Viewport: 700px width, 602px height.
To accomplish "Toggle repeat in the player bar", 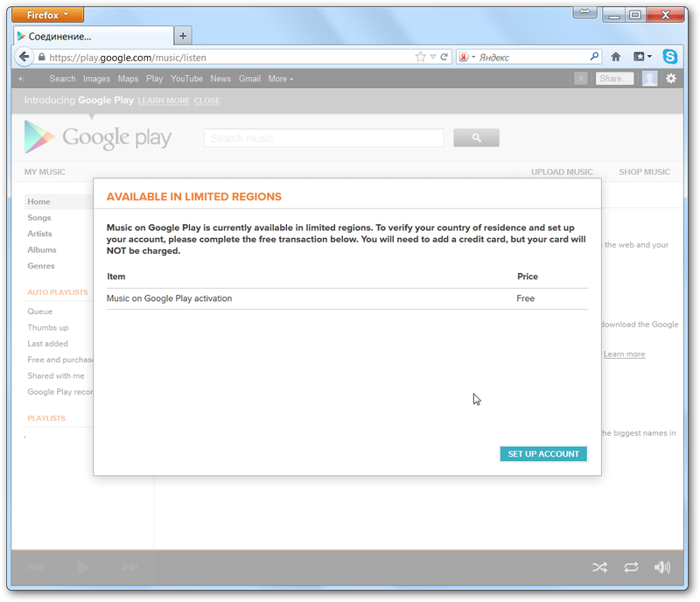I will [631, 567].
